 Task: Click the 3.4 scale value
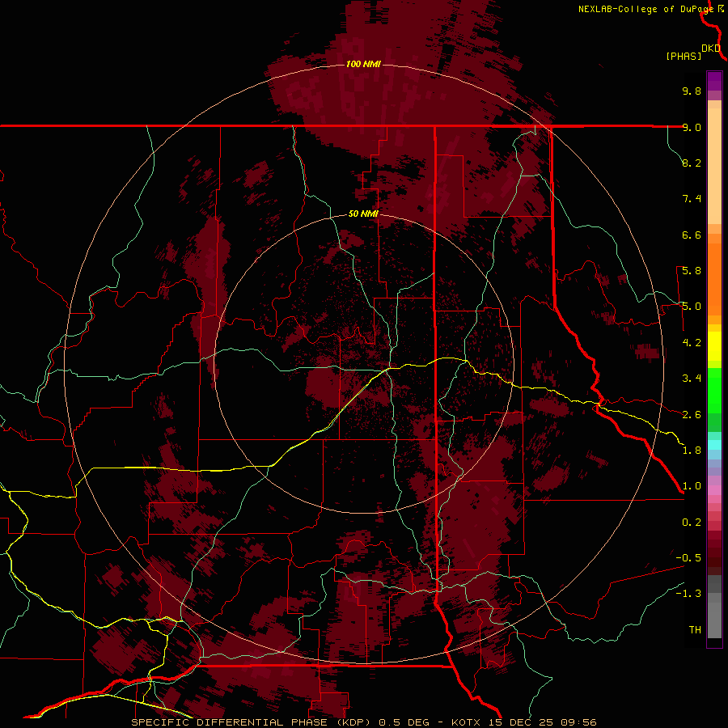pyautogui.click(x=692, y=379)
